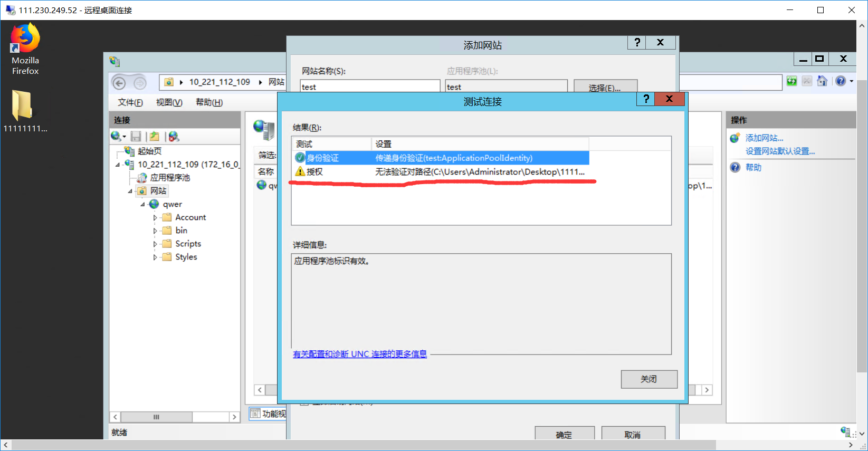This screenshot has height=451, width=868.
Task: Select the 授权 warning result row
Action: coord(440,171)
